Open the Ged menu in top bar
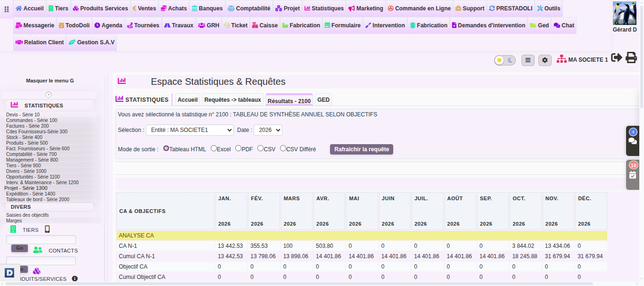This screenshot has height=286, width=644. [x=539, y=25]
